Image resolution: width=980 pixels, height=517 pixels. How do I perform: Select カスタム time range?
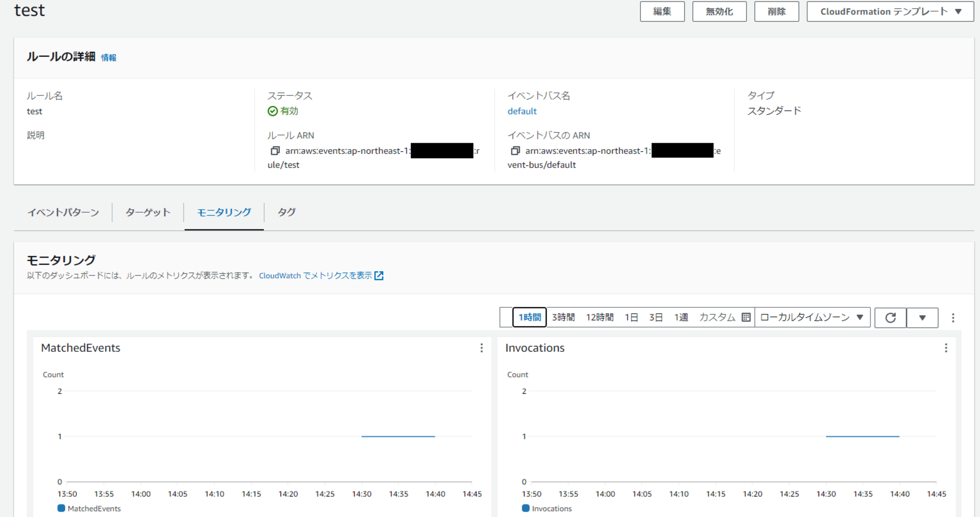coord(717,317)
